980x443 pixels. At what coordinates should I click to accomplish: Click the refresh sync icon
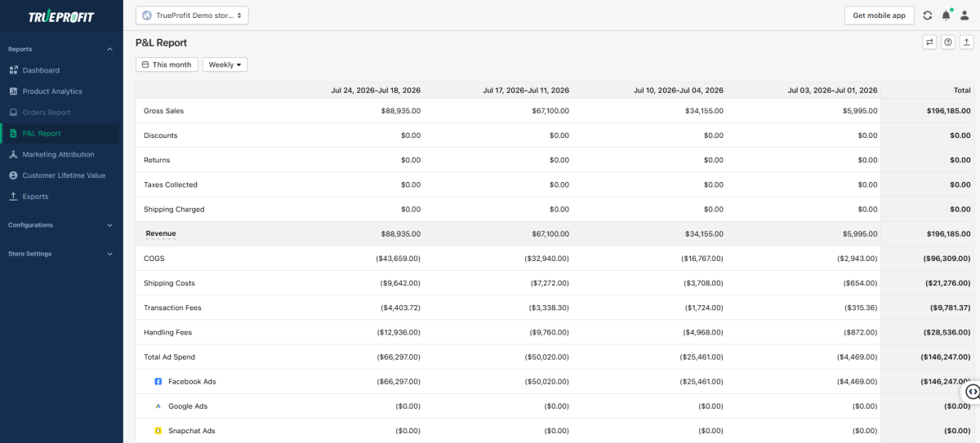(x=927, y=16)
